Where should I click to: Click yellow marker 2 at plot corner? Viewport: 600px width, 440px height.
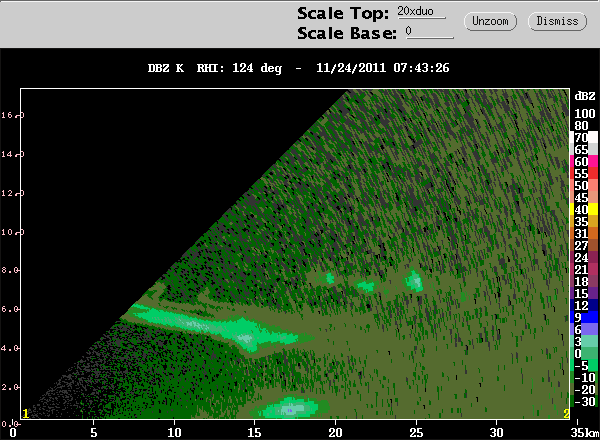tap(566, 414)
